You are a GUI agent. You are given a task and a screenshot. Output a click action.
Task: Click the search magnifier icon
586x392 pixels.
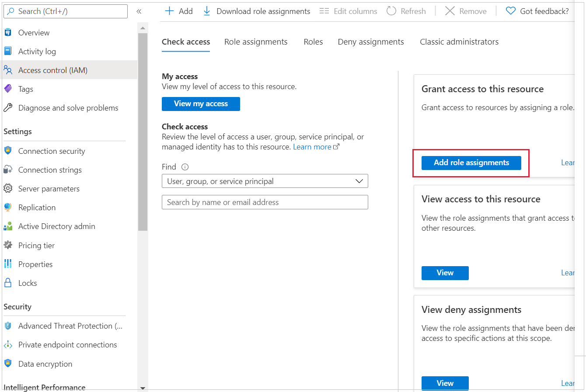point(11,11)
